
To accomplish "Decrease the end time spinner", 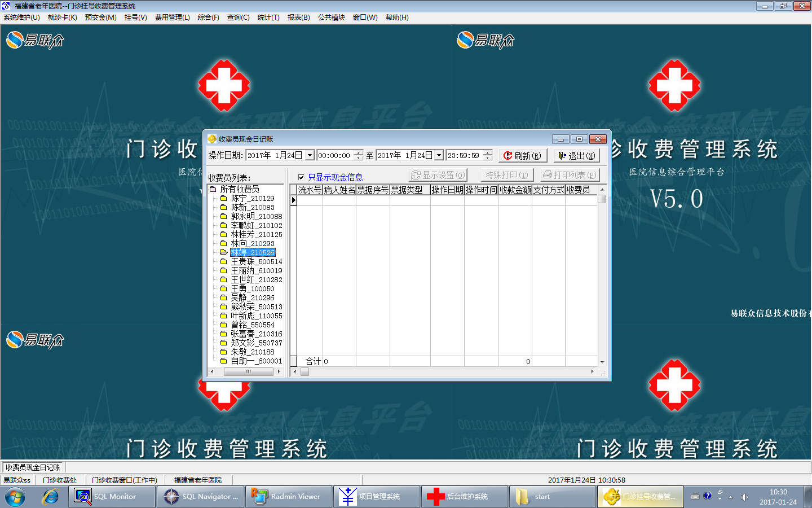I will point(488,158).
